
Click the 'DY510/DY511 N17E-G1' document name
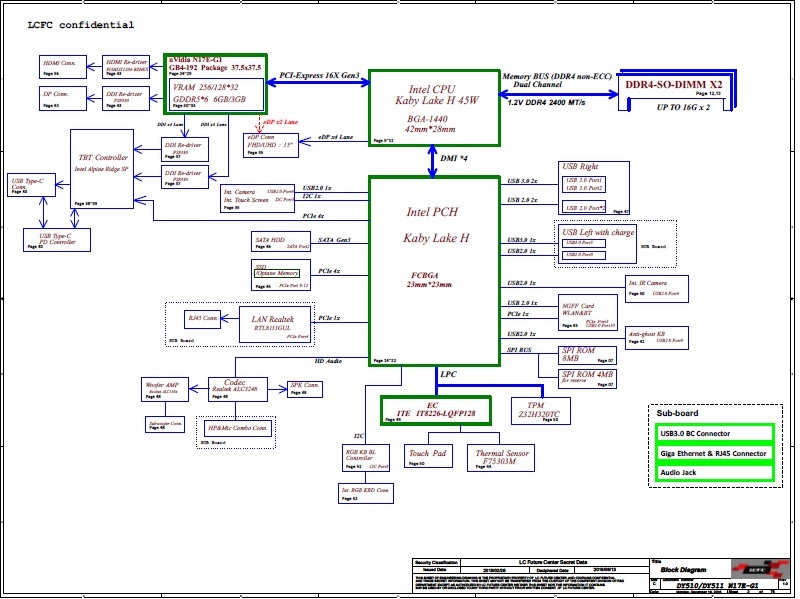[x=717, y=585]
